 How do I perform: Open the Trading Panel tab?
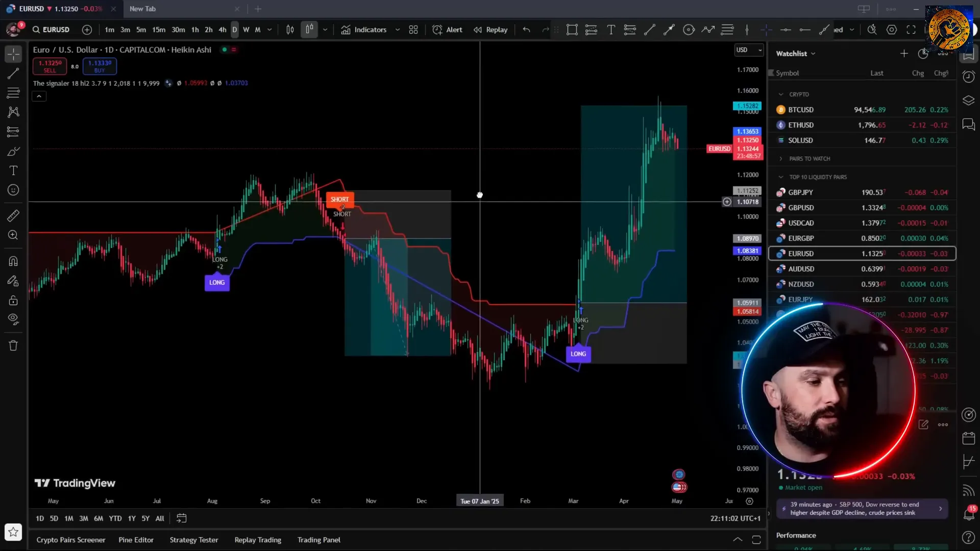[319, 540]
